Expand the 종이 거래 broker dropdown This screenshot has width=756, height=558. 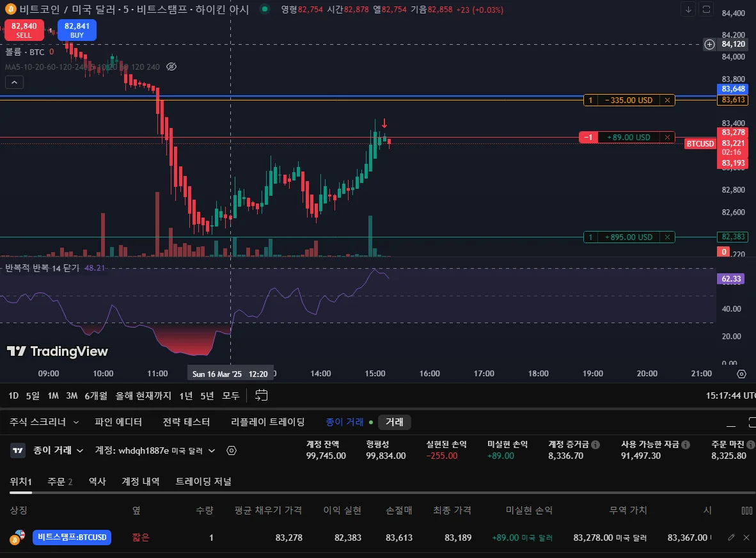(x=58, y=450)
